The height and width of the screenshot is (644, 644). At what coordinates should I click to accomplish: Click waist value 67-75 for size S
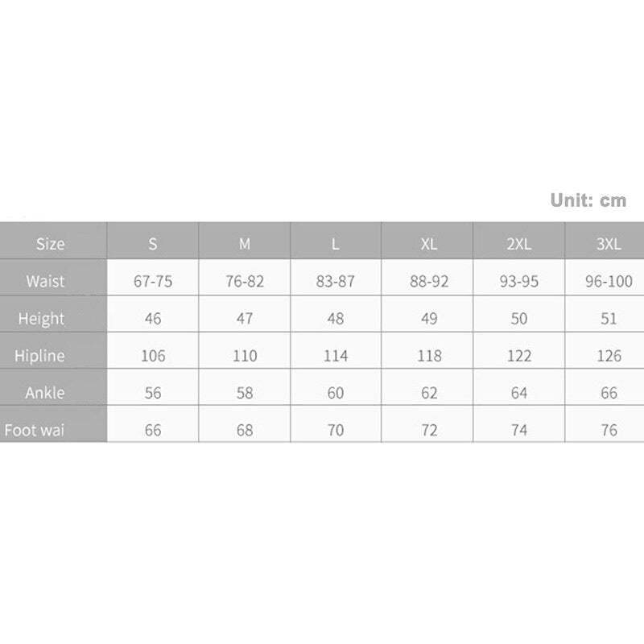coord(153,281)
